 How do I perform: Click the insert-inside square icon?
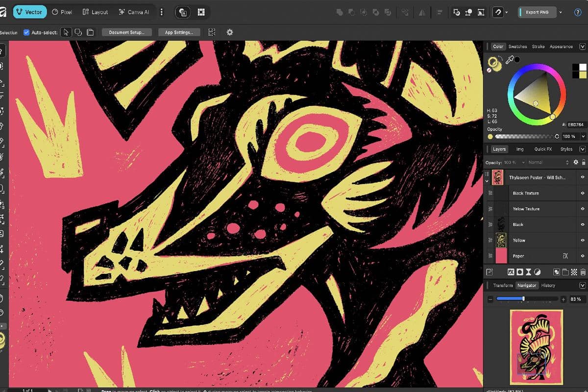[x=481, y=12]
